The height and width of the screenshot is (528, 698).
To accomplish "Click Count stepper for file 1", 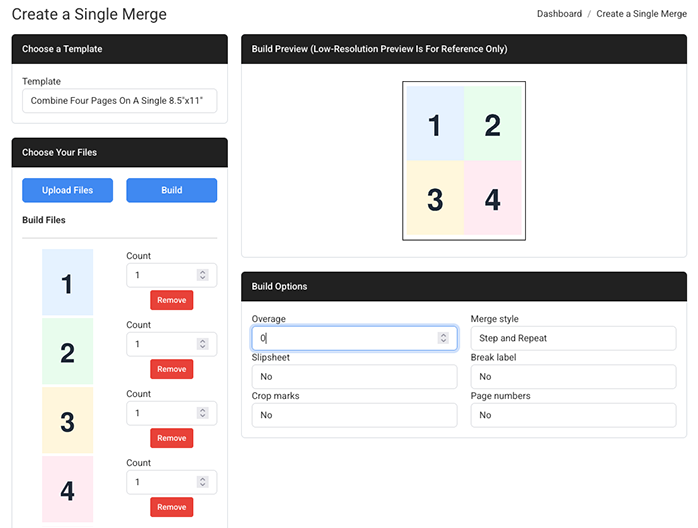I will click(x=203, y=275).
